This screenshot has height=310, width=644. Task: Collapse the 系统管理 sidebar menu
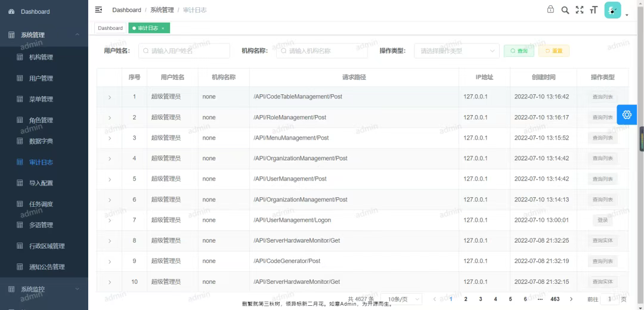point(44,35)
